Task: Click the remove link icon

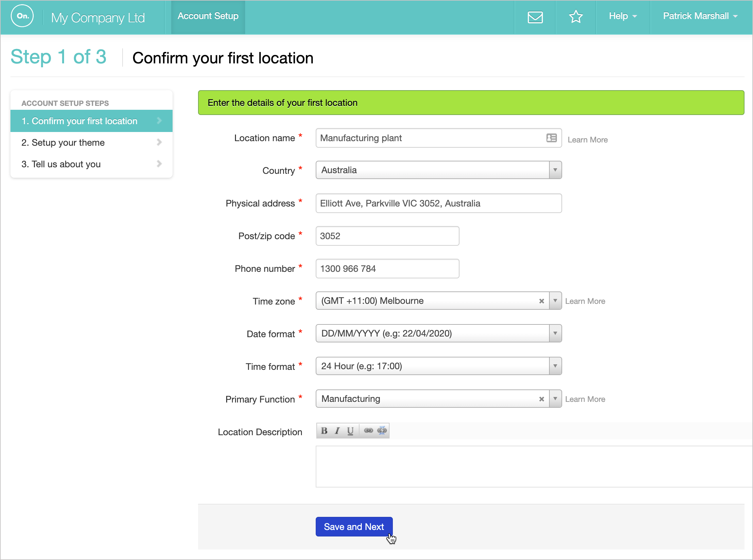Action: [x=382, y=431]
